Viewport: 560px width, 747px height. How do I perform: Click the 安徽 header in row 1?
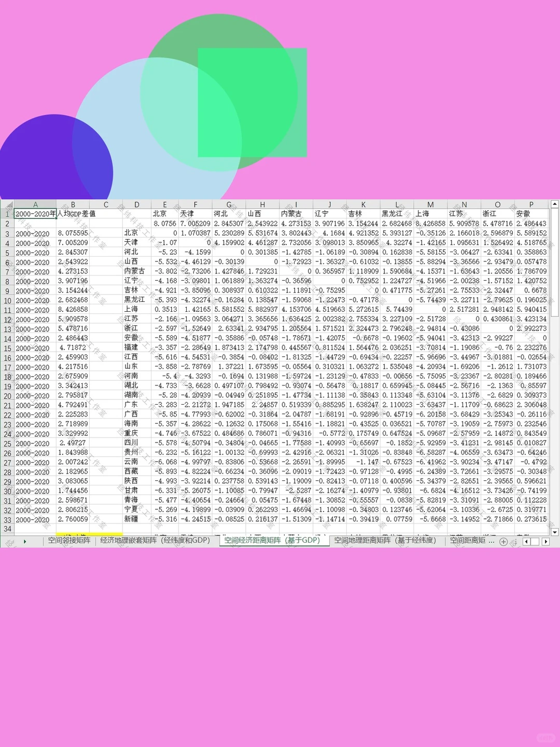coord(531,214)
